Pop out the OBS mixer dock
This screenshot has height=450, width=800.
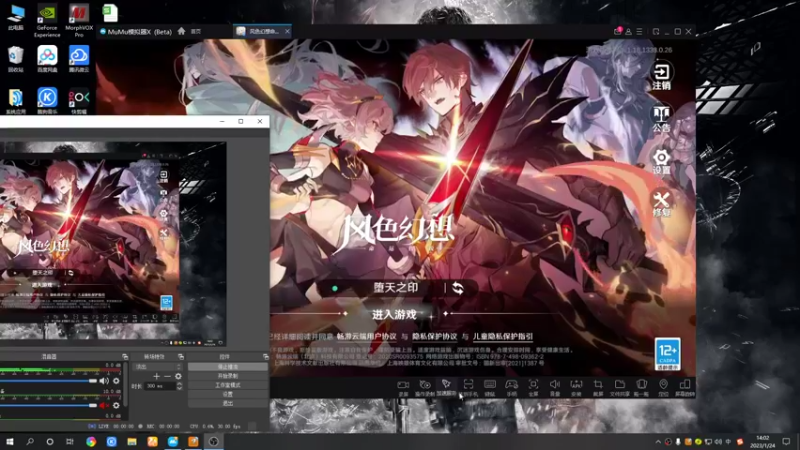[x=125, y=357]
